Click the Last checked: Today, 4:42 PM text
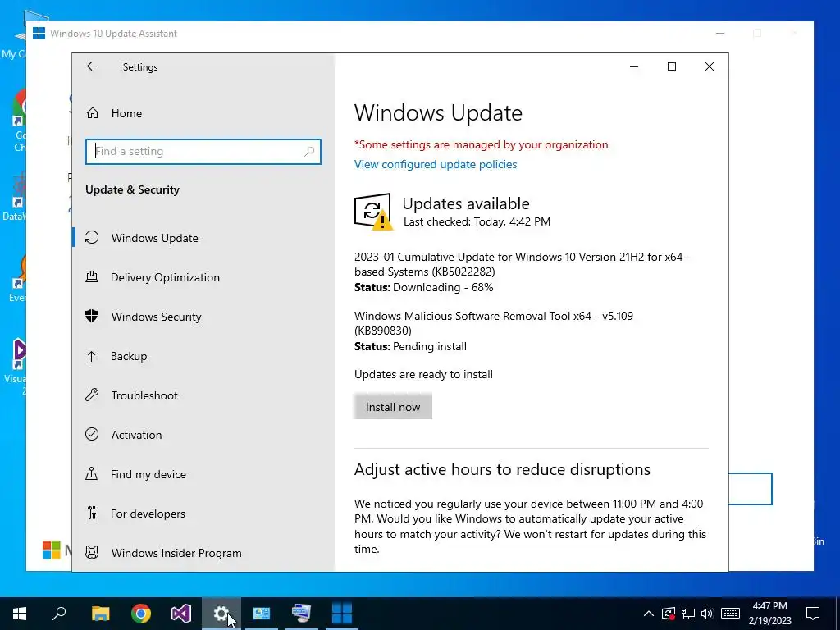Screen dimensions: 840x630 [x=477, y=221]
